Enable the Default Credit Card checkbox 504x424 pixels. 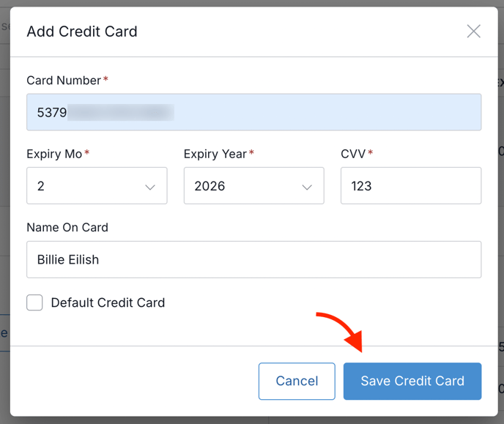tap(34, 302)
